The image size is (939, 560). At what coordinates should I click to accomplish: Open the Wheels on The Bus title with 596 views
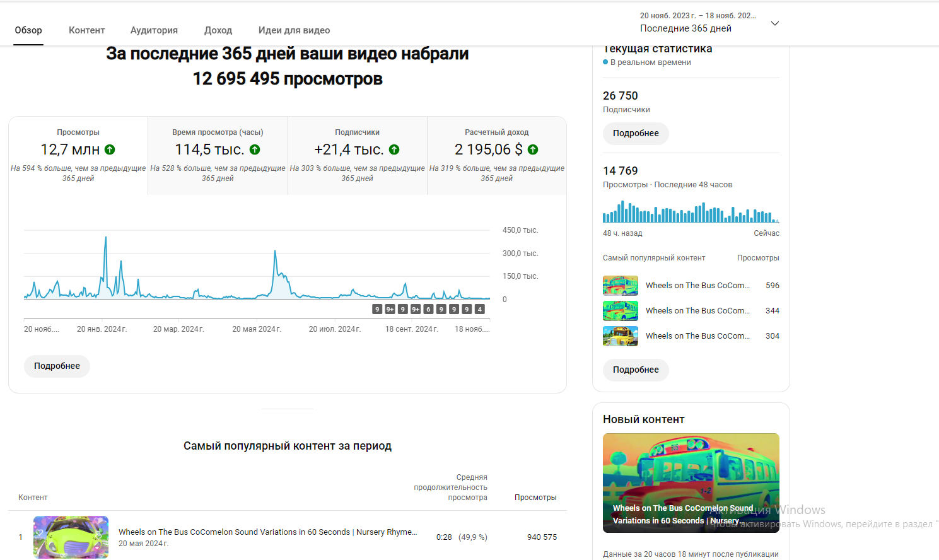(x=697, y=286)
